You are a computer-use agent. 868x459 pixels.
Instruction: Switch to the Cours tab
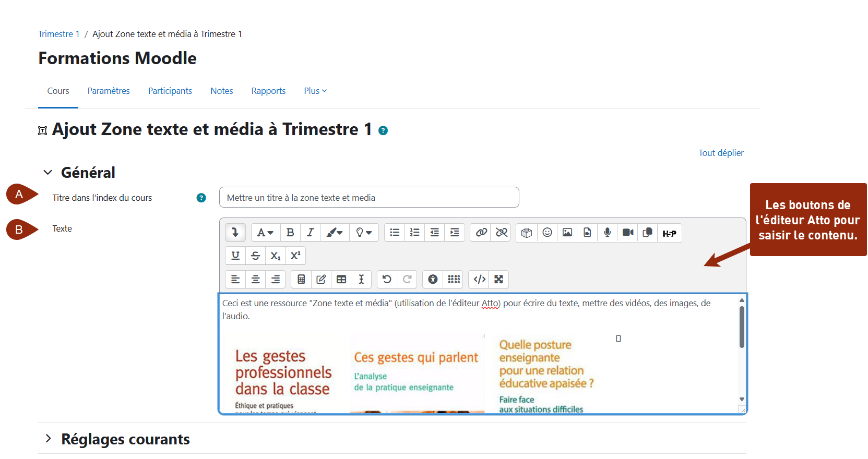[58, 91]
